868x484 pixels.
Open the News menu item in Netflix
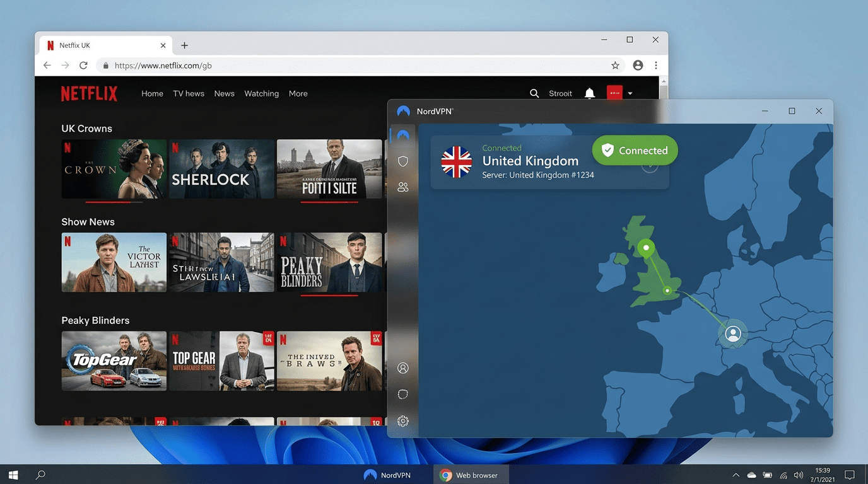click(224, 93)
